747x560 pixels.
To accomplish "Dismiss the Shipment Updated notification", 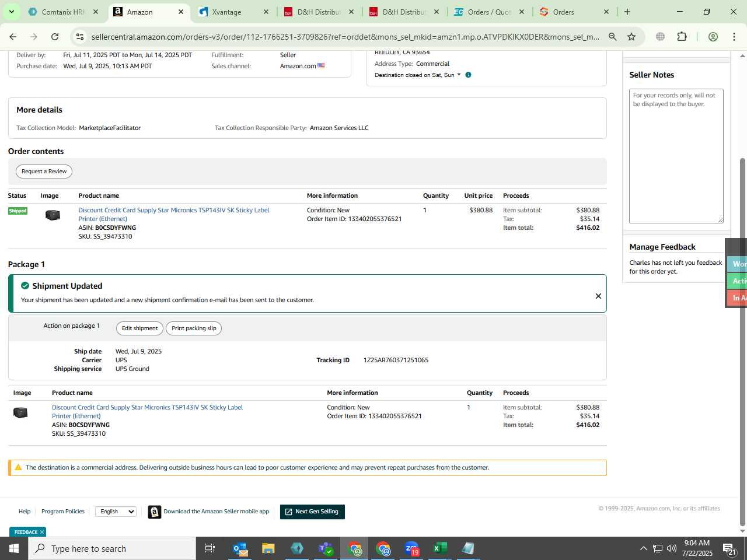I will pos(598,296).
